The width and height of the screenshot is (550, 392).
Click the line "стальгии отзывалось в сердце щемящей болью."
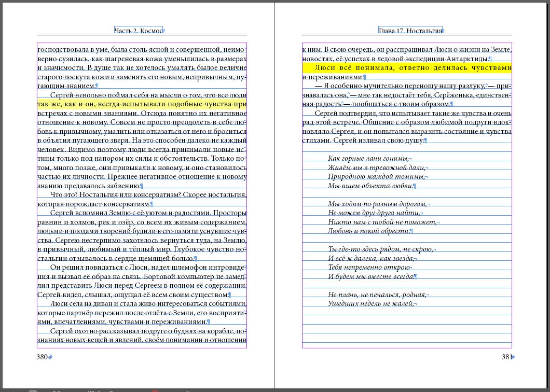115,258
